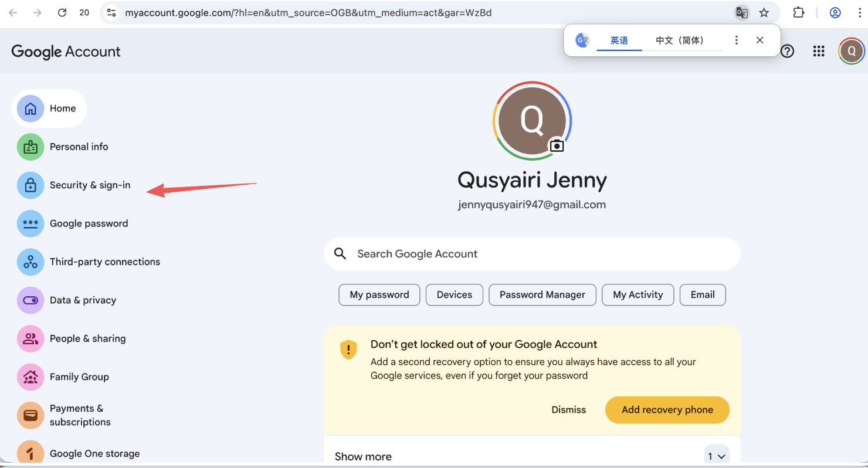Open the Help question mark icon
The height and width of the screenshot is (468, 868).
tap(788, 51)
